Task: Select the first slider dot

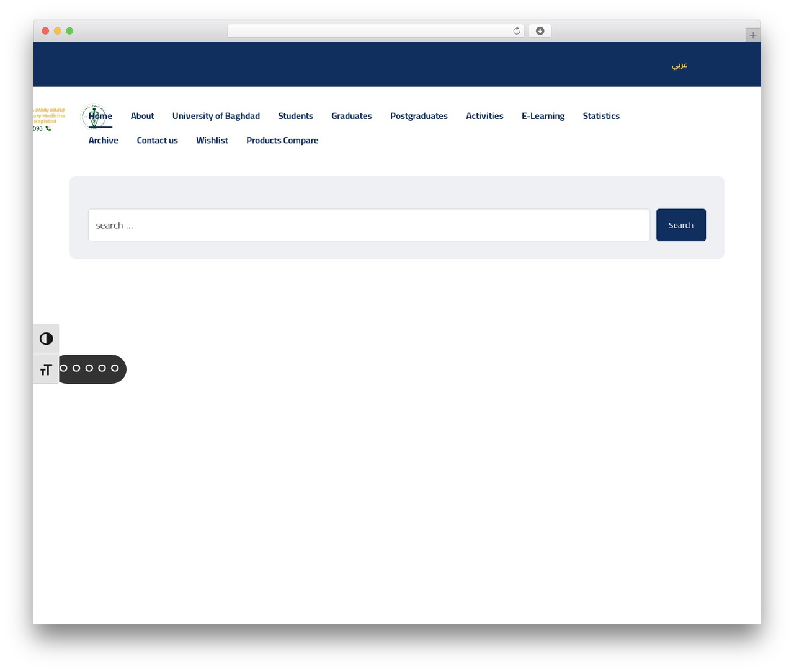Action: 63,368
